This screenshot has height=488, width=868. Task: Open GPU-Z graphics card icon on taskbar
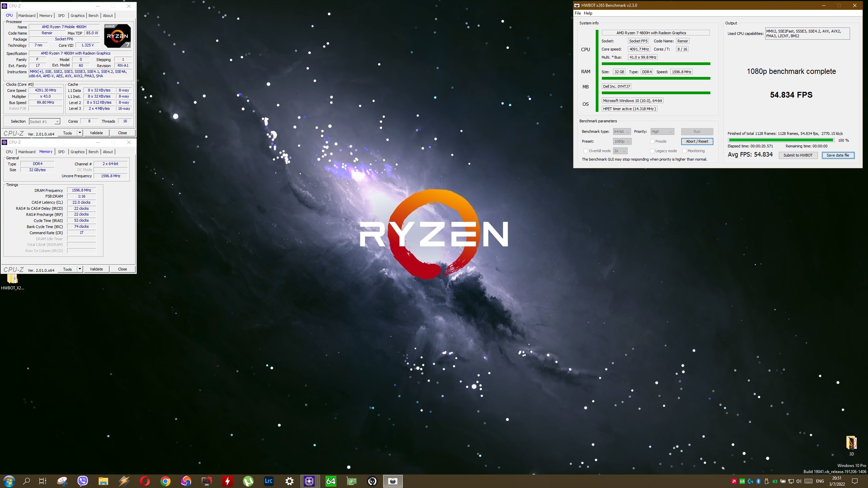(x=352, y=481)
